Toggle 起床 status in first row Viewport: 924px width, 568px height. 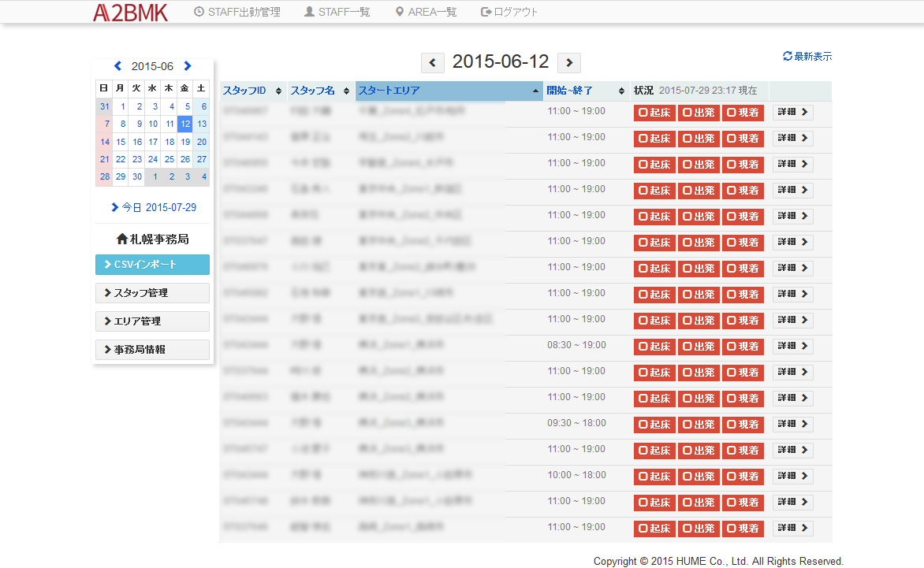654,113
